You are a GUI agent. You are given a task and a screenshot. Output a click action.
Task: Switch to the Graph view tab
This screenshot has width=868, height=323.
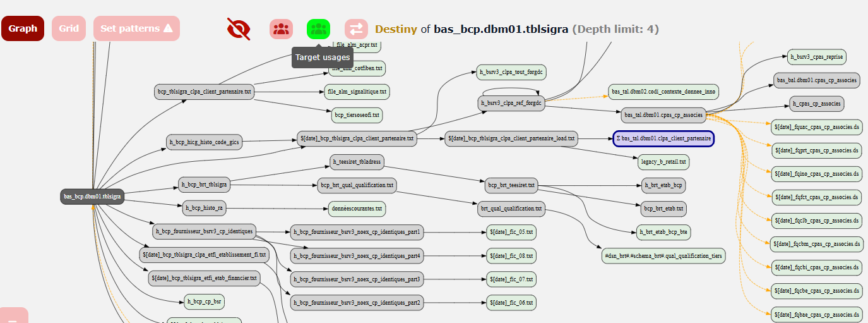(23, 28)
